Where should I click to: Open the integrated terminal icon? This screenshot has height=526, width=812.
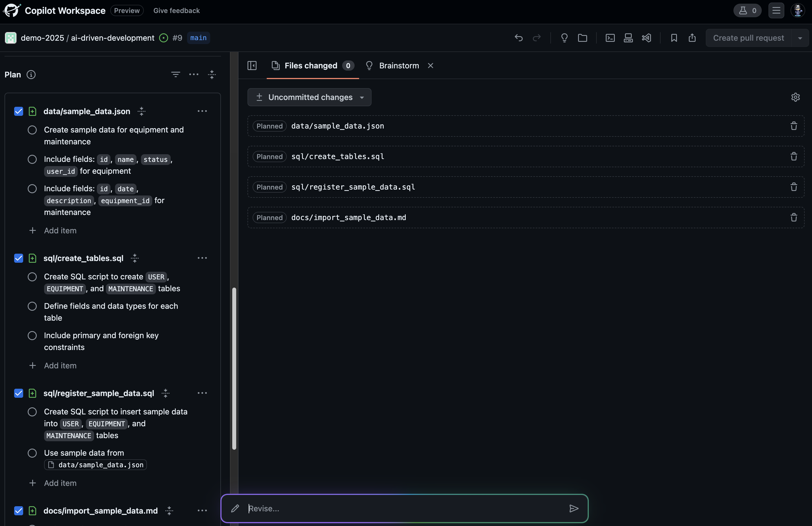[x=610, y=38]
